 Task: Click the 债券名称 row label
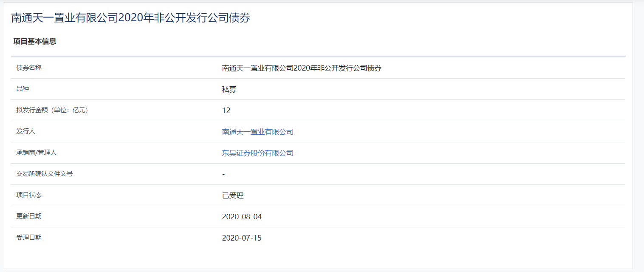[29, 68]
